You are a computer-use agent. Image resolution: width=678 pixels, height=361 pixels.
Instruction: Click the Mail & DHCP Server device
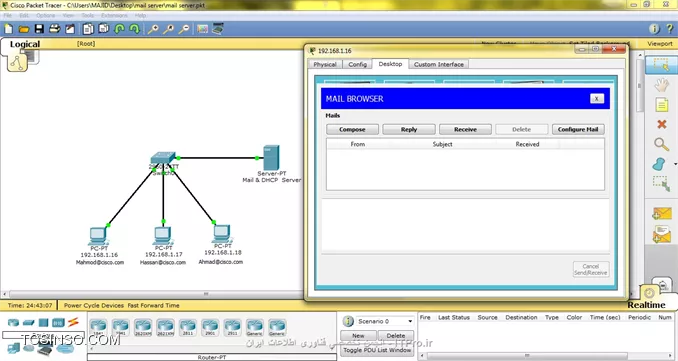271,158
